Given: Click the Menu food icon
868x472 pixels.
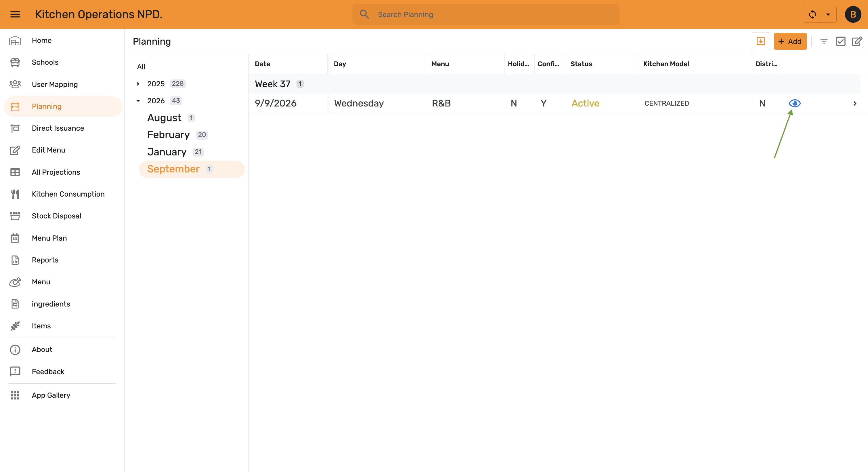Looking at the screenshot, I should [15, 282].
